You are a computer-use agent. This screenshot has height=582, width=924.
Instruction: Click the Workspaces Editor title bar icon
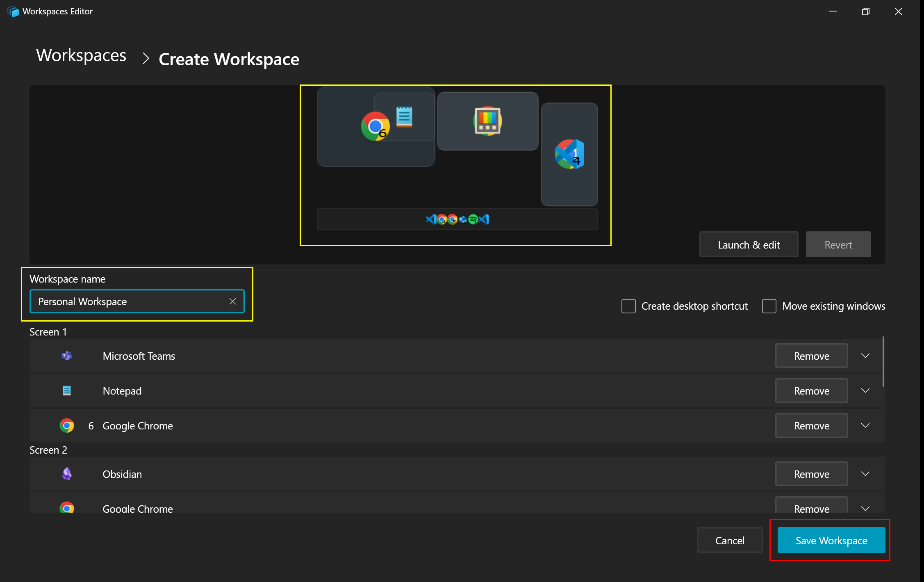point(13,11)
